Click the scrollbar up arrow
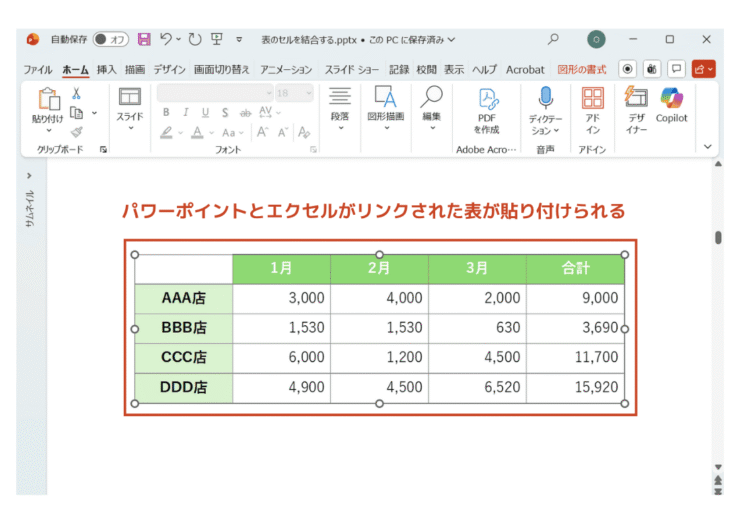This screenshot has height=505, width=740. coord(718,164)
